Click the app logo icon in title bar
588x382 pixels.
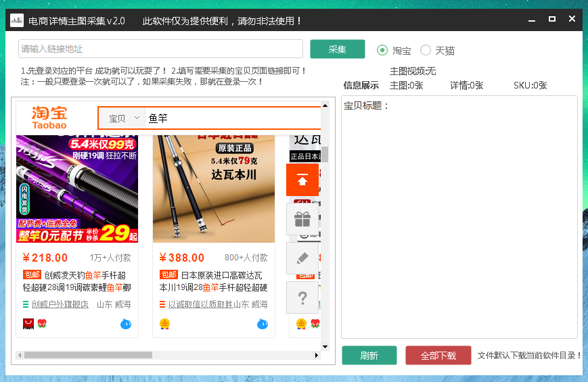(17, 20)
